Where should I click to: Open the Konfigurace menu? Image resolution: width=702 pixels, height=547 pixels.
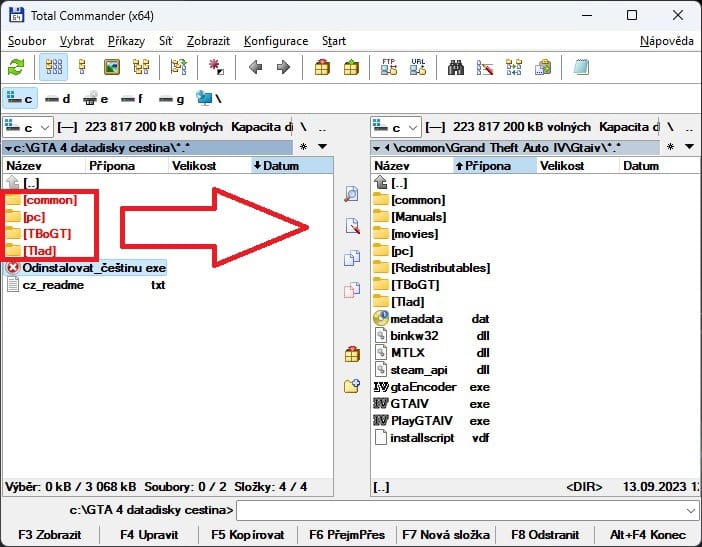click(276, 41)
